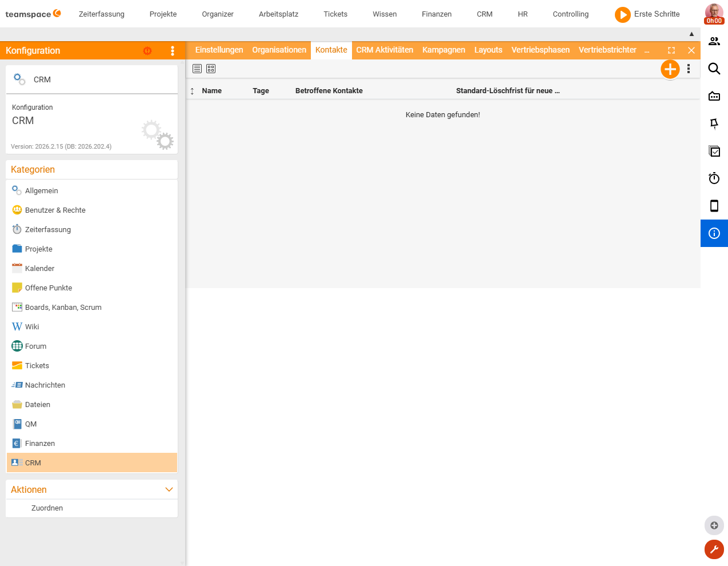Switch to the Vertriebsphasen tab
The image size is (728, 566).
(x=541, y=50)
